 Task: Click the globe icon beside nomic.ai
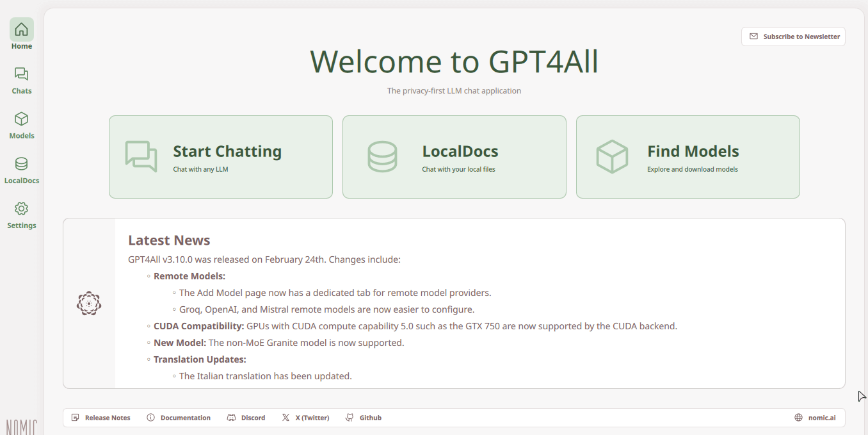798,418
